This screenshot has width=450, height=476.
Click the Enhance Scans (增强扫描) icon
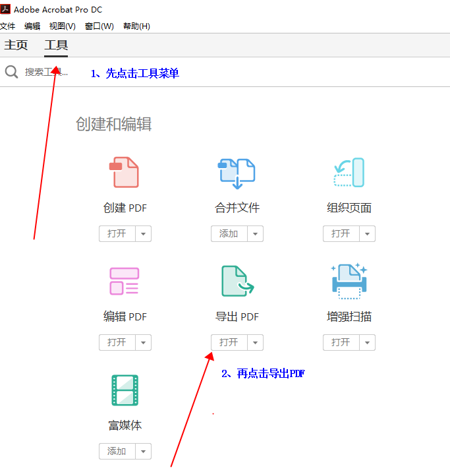pos(349,281)
